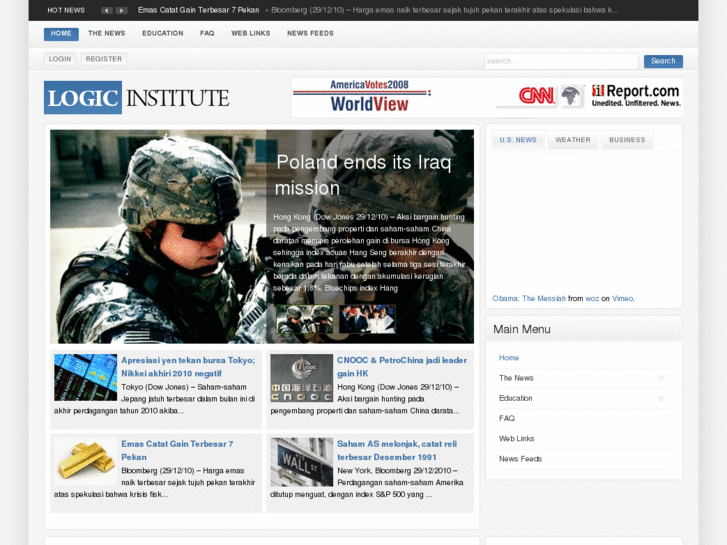Open News Feeds in top navigation bar
Image resolution: width=727 pixels, height=545 pixels.
tap(310, 33)
